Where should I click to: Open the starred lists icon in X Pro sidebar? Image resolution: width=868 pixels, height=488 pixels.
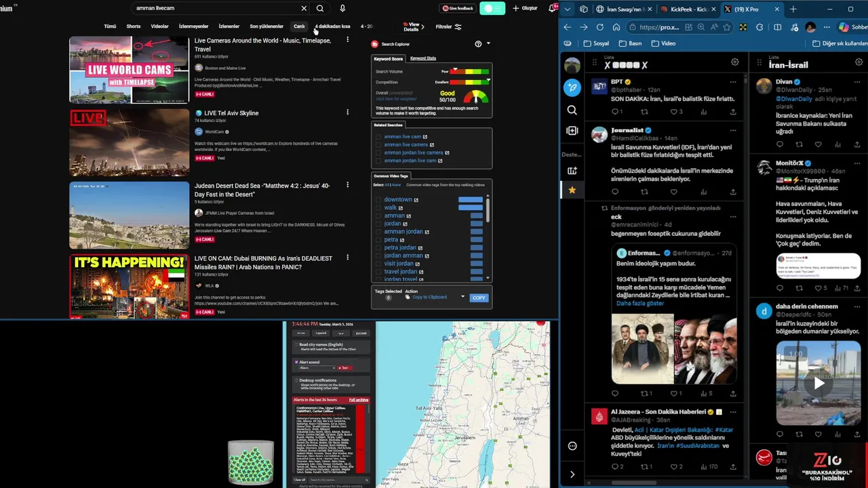(572, 190)
